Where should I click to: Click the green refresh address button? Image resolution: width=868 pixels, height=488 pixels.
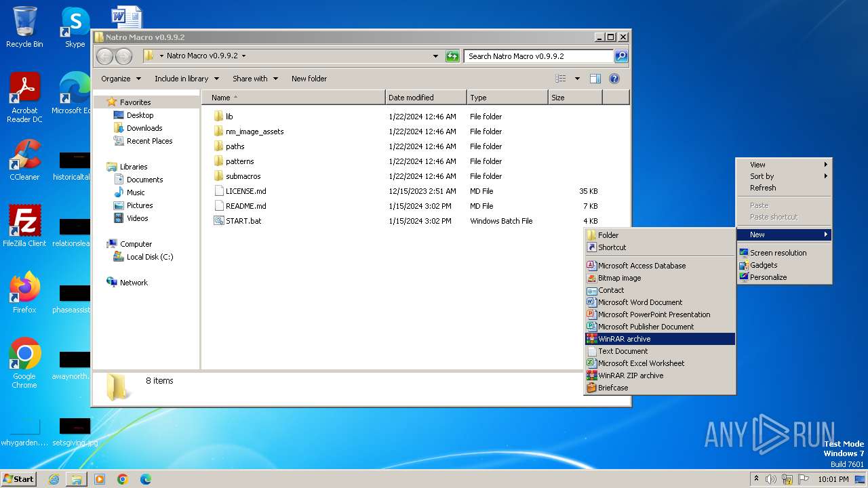tap(452, 56)
